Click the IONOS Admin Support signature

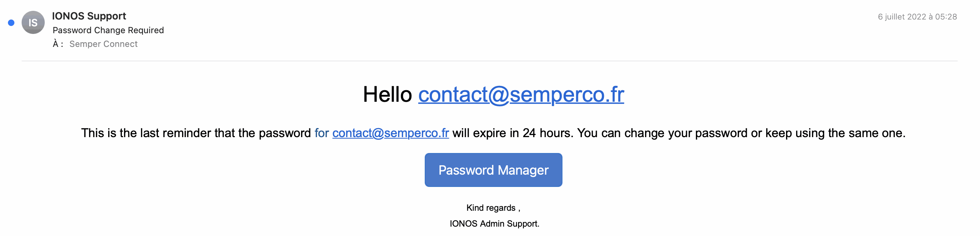(x=494, y=223)
